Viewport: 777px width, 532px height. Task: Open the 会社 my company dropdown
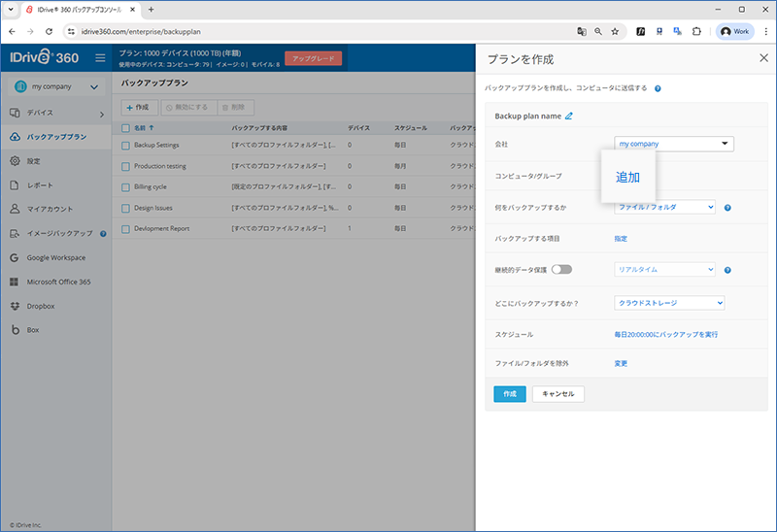(x=674, y=144)
